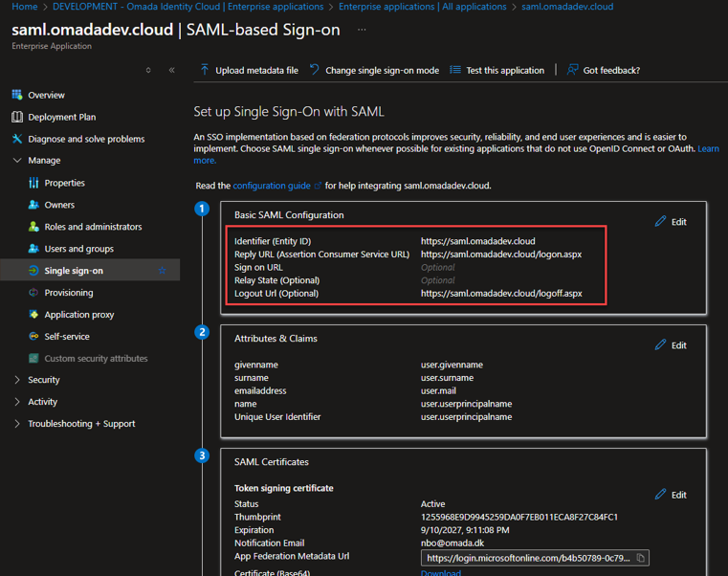Select the Deployment Plan book icon
Image resolution: width=728 pixels, height=576 pixels.
pyautogui.click(x=17, y=117)
